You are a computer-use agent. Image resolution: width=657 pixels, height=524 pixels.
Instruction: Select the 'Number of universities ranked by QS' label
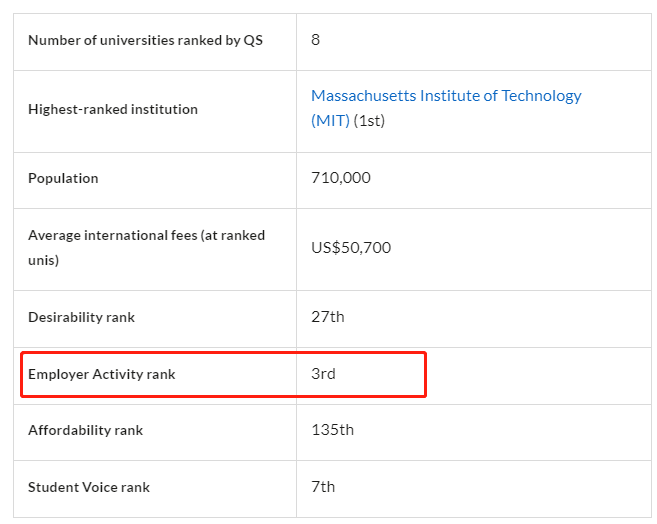point(147,41)
